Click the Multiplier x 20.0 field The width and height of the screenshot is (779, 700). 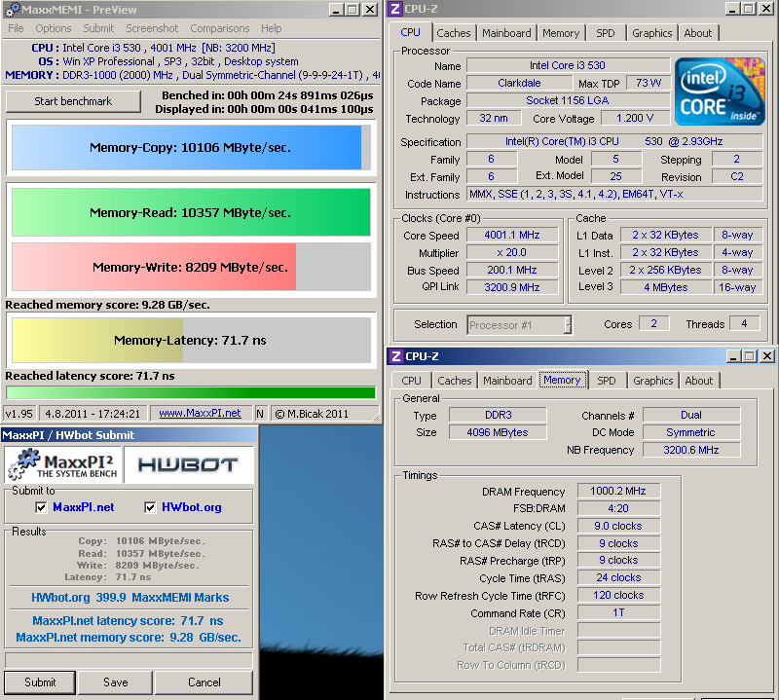pos(512,252)
